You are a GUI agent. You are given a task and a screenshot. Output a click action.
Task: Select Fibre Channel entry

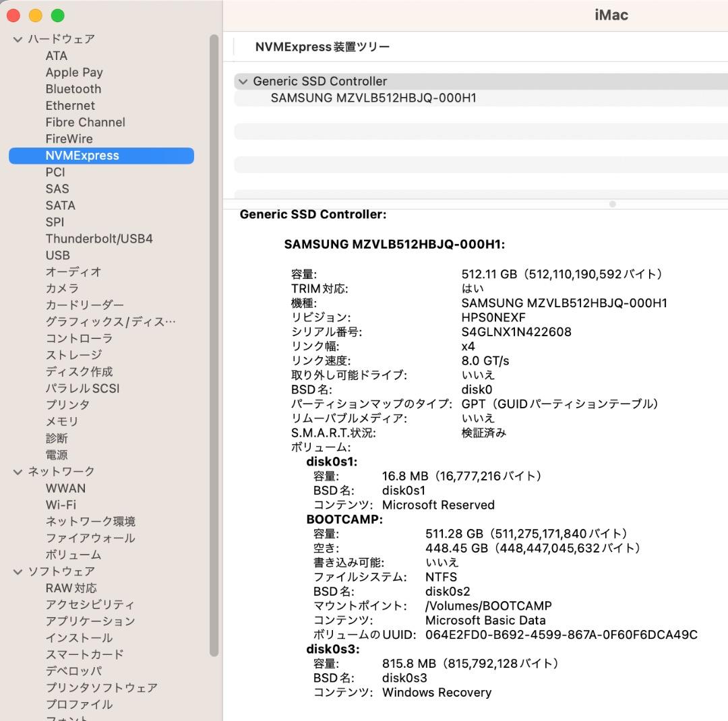[86, 123]
